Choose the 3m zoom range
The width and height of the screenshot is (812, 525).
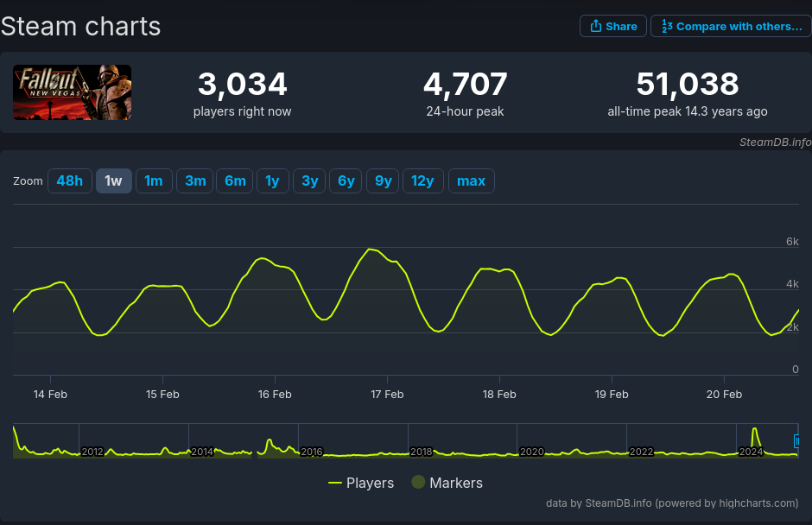point(195,181)
